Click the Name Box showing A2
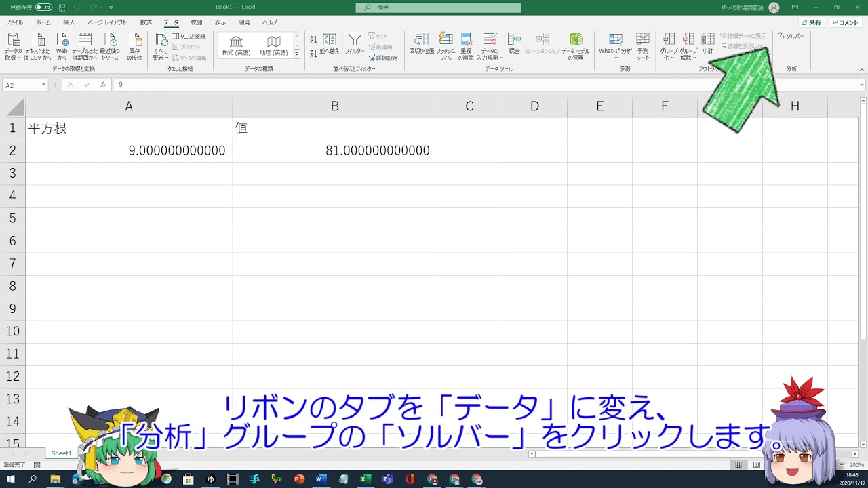868x488 pixels. 24,85
